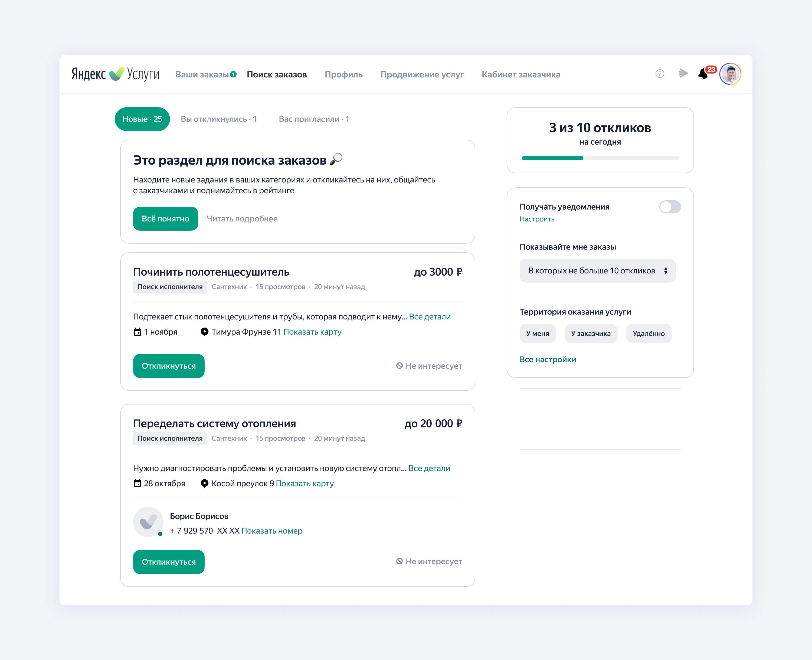The width and height of the screenshot is (812, 660).
Task: Switch to Вы откликнулись tab
Action: 219,119
